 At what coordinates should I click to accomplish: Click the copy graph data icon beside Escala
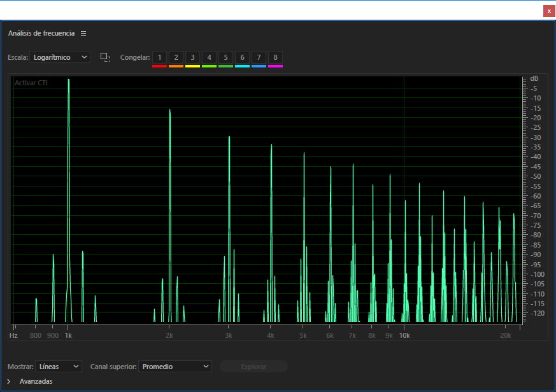(105, 57)
